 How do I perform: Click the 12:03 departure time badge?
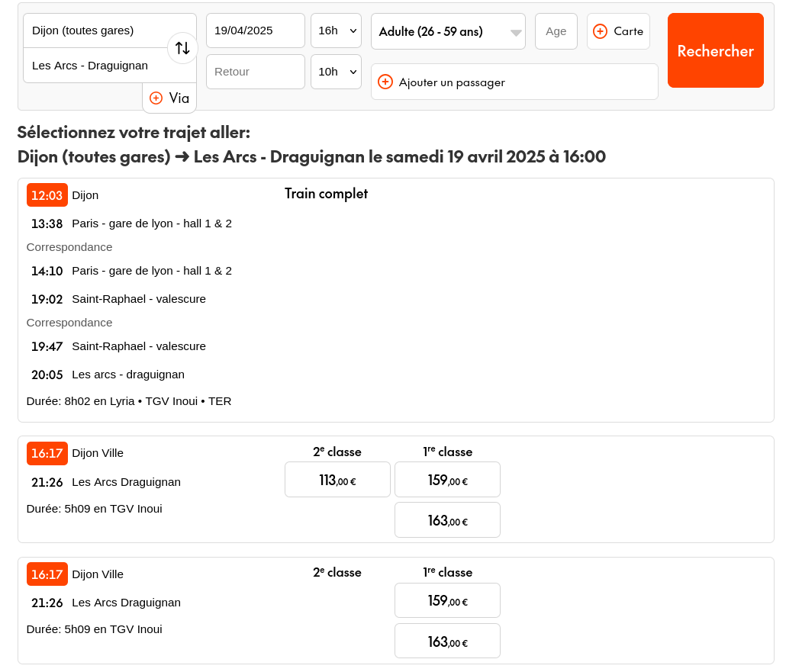(x=47, y=195)
